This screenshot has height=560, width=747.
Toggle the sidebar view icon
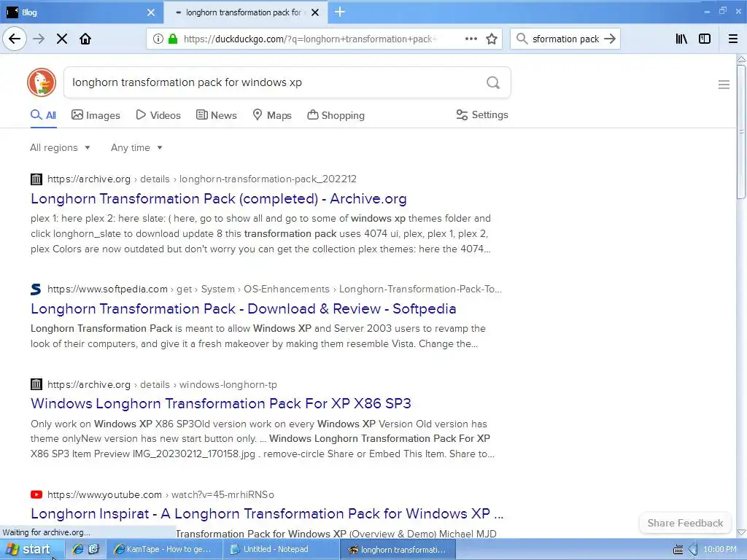coord(705,39)
